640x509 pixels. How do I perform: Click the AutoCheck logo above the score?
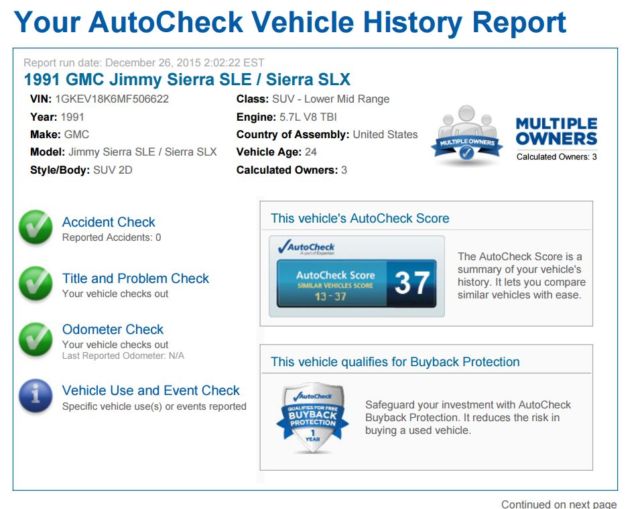306,247
